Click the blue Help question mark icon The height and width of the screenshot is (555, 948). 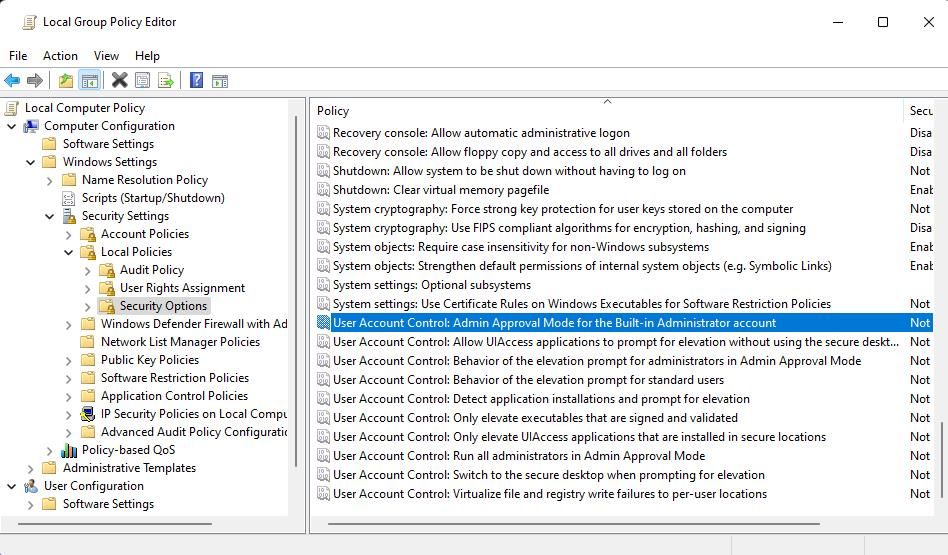click(196, 81)
